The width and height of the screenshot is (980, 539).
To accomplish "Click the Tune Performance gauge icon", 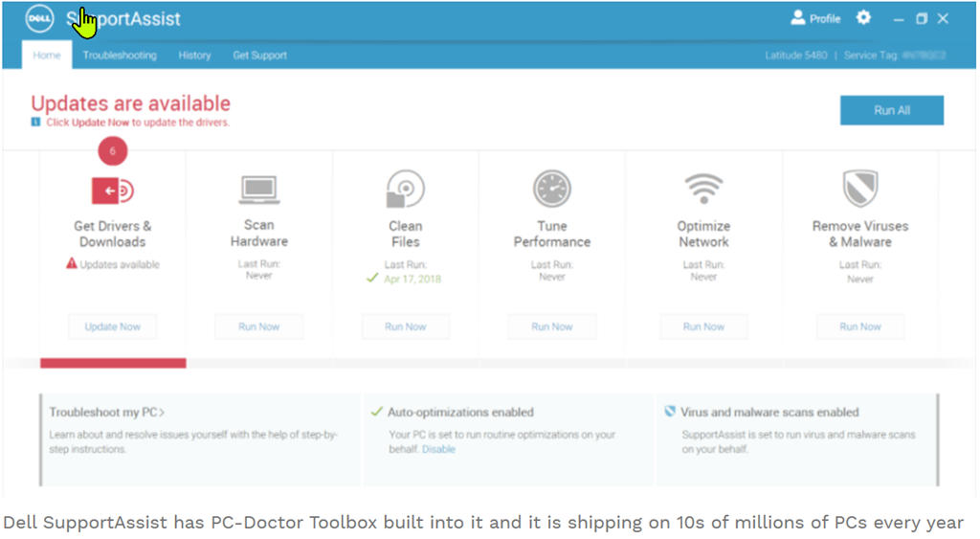I will [x=551, y=189].
